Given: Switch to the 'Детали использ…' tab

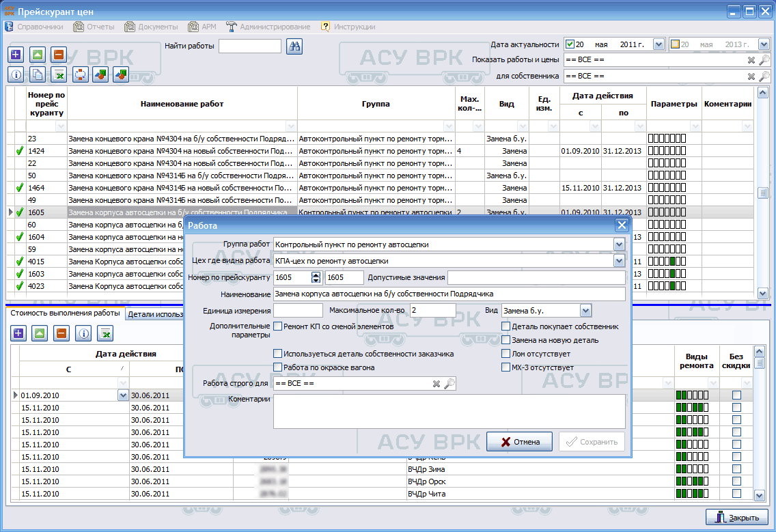Looking at the screenshot, I should [x=155, y=314].
